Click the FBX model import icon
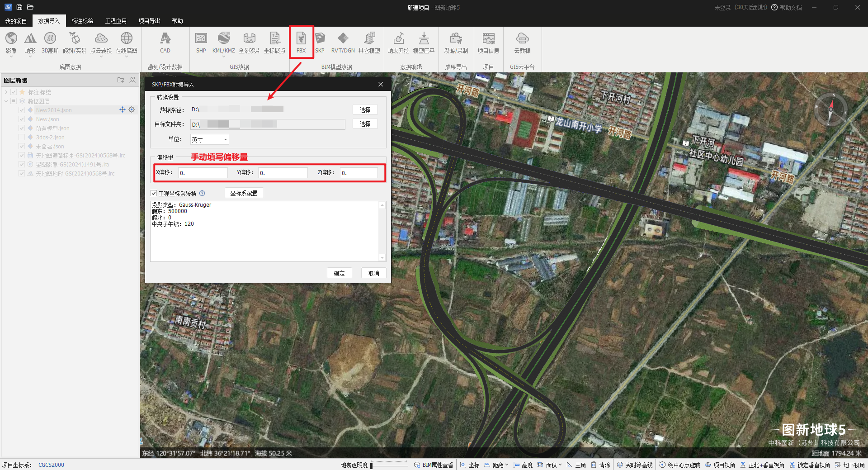Screen dimensions: 868x470 (x=301, y=43)
